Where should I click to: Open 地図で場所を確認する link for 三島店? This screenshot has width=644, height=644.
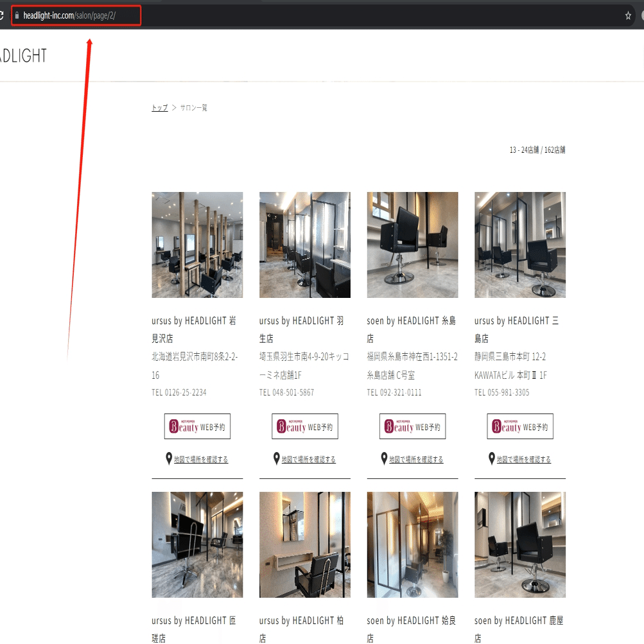click(x=524, y=459)
